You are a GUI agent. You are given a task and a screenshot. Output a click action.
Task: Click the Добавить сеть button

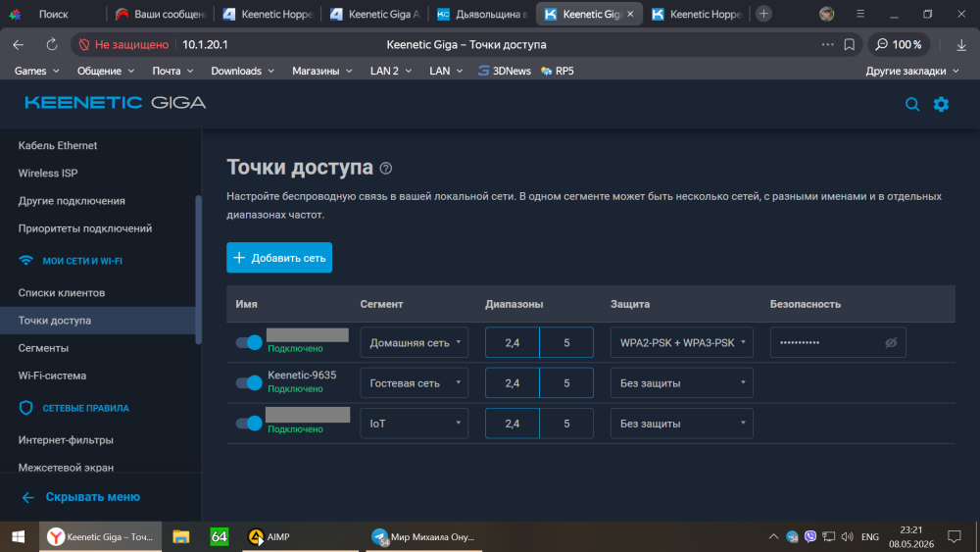pos(278,258)
